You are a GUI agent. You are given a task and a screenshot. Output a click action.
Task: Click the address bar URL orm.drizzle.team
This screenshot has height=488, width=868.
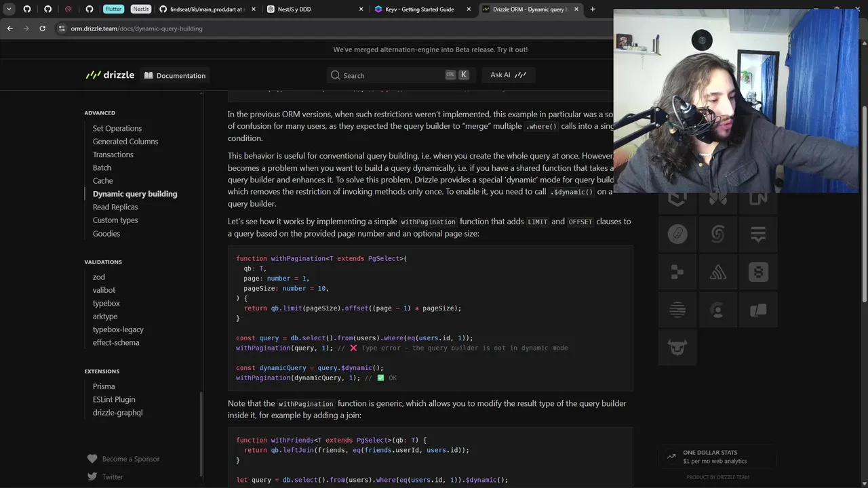[x=136, y=28]
